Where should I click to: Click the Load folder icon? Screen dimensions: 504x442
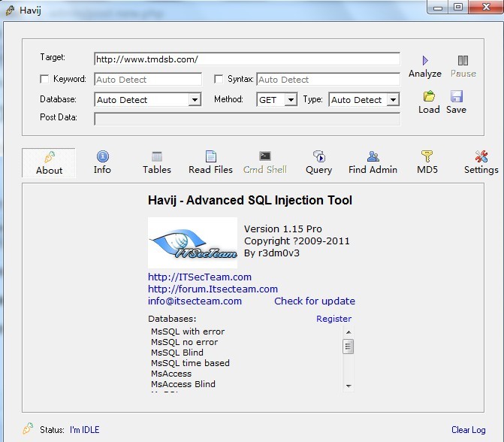tap(429, 96)
